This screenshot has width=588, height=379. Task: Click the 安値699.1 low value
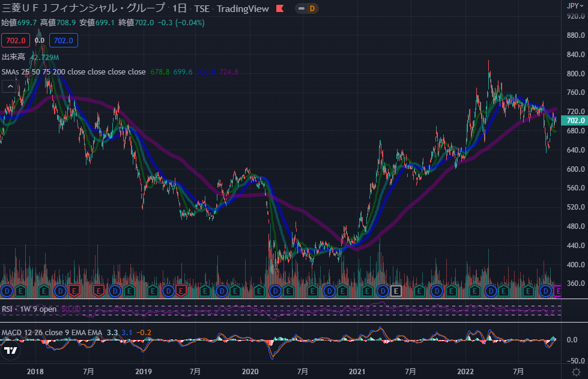click(97, 22)
